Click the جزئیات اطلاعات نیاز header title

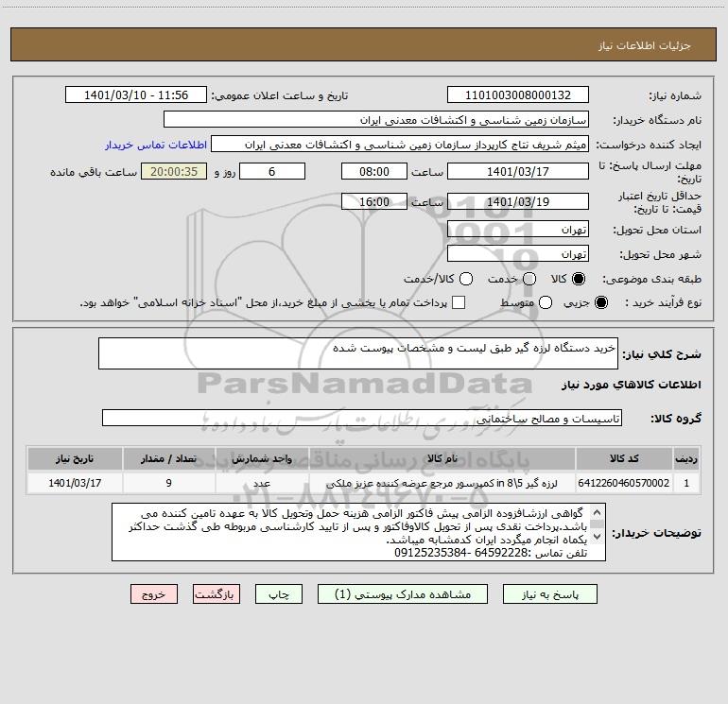645,45
